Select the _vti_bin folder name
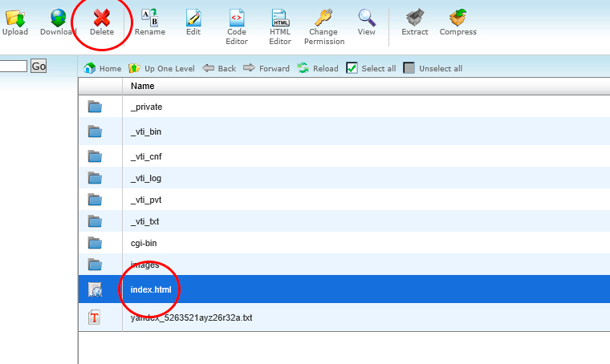Image resolution: width=610 pixels, height=364 pixels. [x=146, y=131]
